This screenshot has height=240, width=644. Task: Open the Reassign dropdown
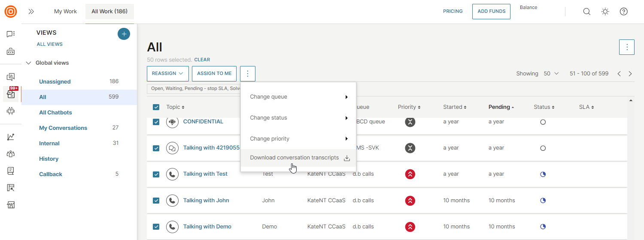coord(167,74)
